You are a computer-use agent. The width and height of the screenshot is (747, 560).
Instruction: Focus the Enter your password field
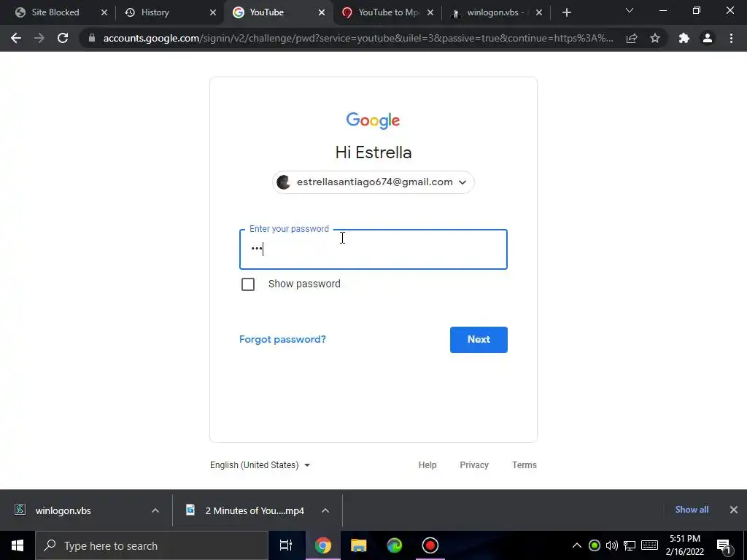click(373, 249)
